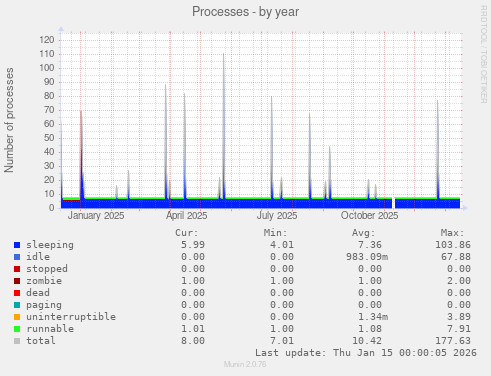Click the idle average value 983.09m
Viewport: 491px width, 376px height.
tap(367, 257)
